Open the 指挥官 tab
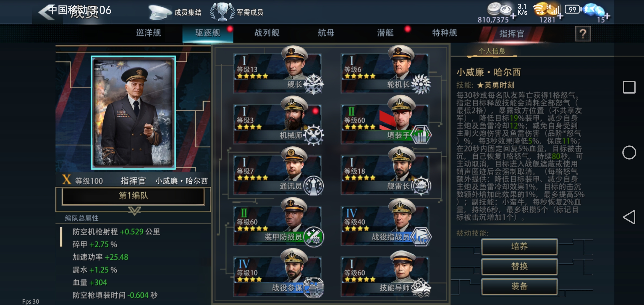 pyautogui.click(x=512, y=34)
